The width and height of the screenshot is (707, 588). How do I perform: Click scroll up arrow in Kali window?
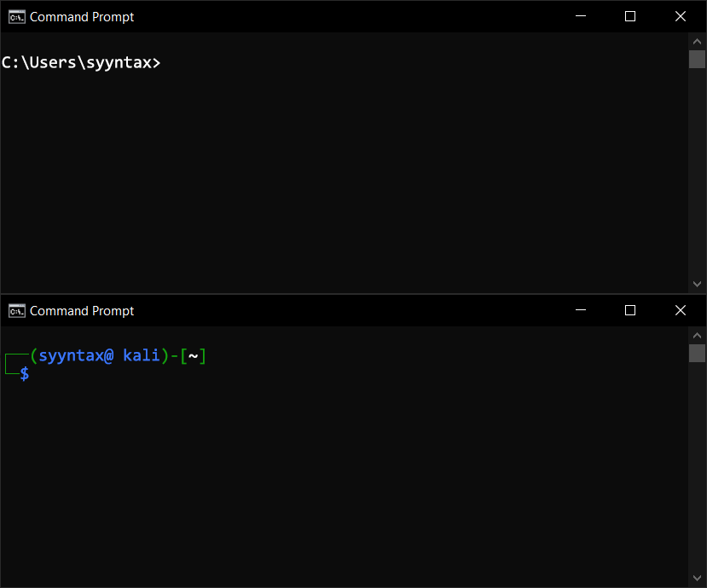697,335
